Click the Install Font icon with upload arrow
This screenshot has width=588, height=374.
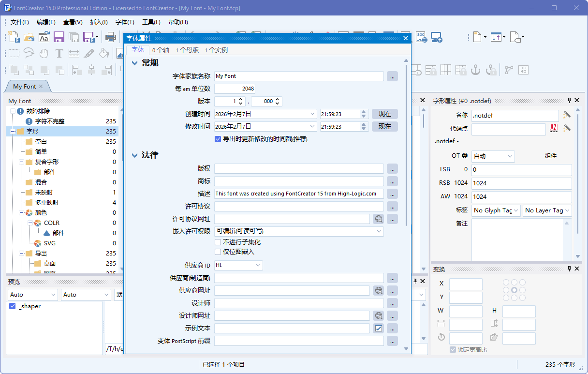click(436, 37)
